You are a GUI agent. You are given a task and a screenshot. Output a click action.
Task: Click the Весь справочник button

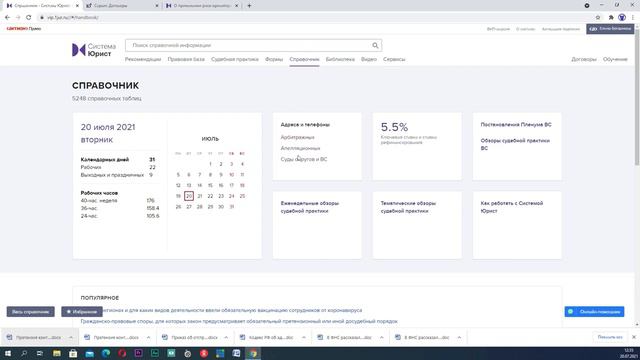pyautogui.click(x=31, y=312)
